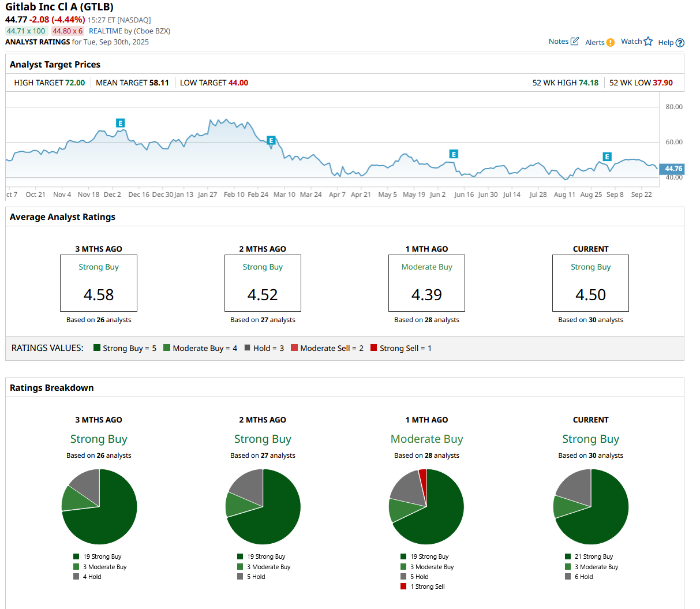The height and width of the screenshot is (609, 700).
Task: Click the 4 Hold legend entry
Action: tap(87, 577)
